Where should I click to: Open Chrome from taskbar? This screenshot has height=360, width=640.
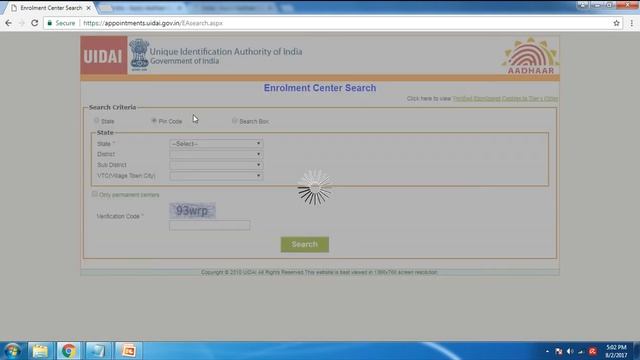pyautogui.click(x=69, y=351)
